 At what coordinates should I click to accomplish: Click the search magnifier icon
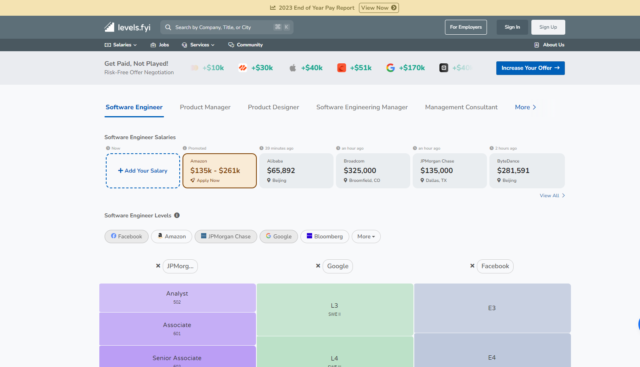[168, 27]
